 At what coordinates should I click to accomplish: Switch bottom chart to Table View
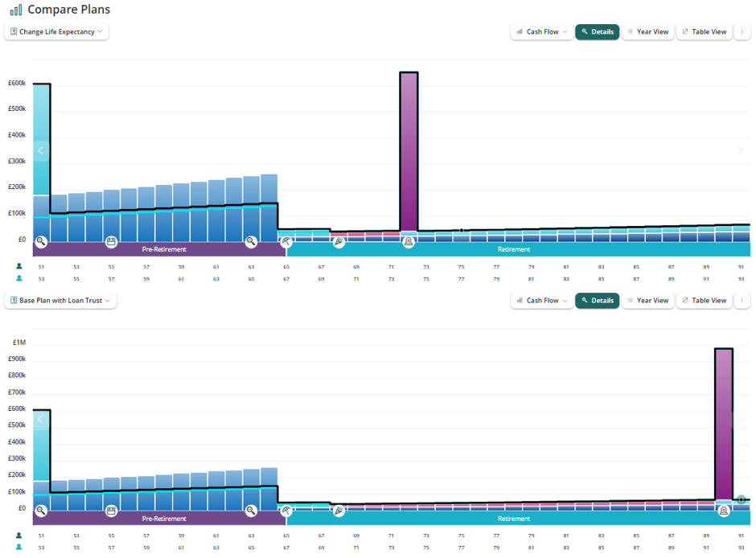click(x=704, y=301)
